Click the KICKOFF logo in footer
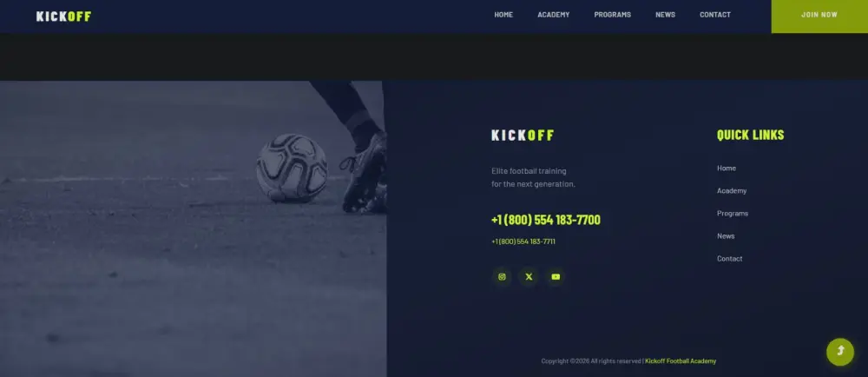868x377 pixels. (x=523, y=136)
